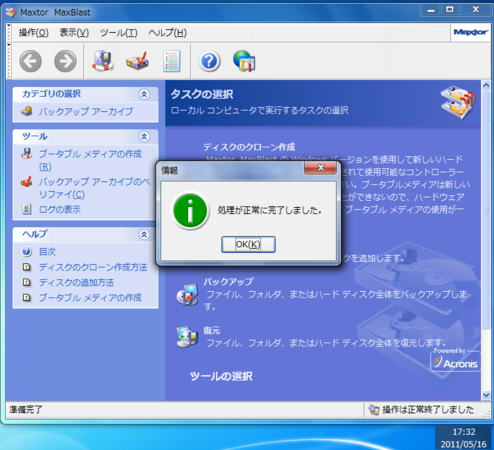Image resolution: width=494 pixels, height=450 pixels.
Task: Click the バックアップ task icon
Action: pyautogui.click(x=187, y=295)
